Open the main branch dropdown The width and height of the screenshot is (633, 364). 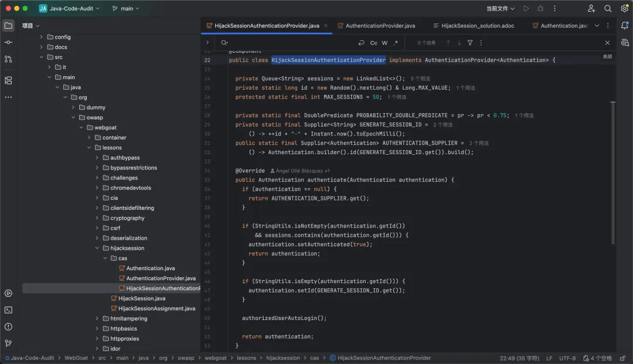(x=125, y=8)
